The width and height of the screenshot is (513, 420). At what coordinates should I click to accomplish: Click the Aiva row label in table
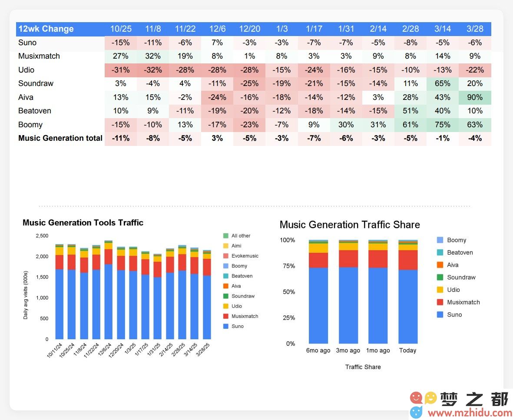click(x=26, y=97)
